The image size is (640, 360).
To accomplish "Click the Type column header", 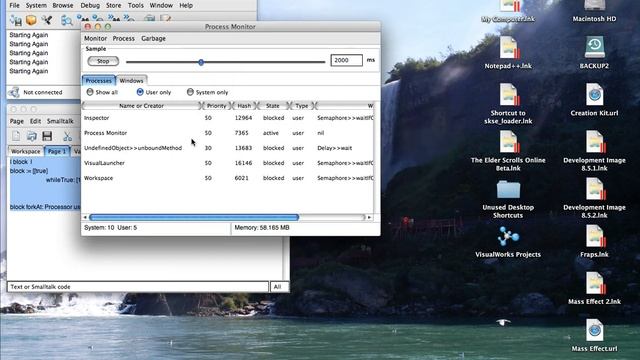I will point(302,106).
